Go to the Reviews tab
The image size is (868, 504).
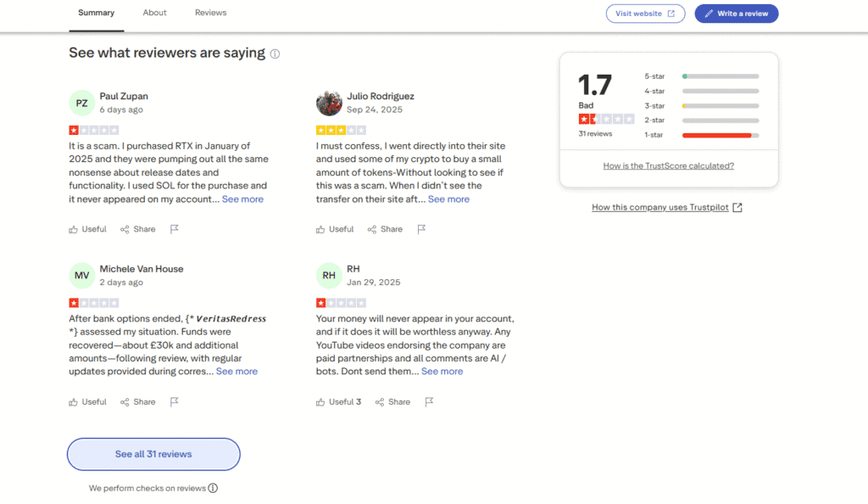tap(210, 13)
